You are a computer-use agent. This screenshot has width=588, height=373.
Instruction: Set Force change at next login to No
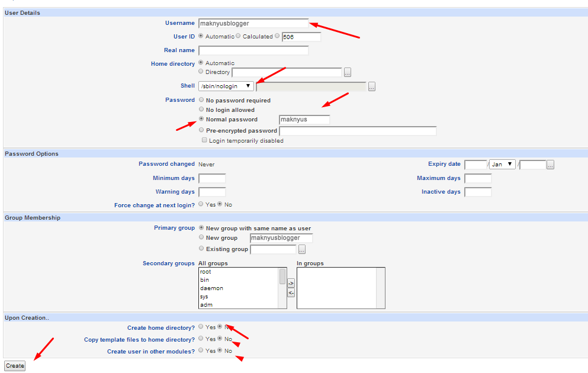click(220, 204)
